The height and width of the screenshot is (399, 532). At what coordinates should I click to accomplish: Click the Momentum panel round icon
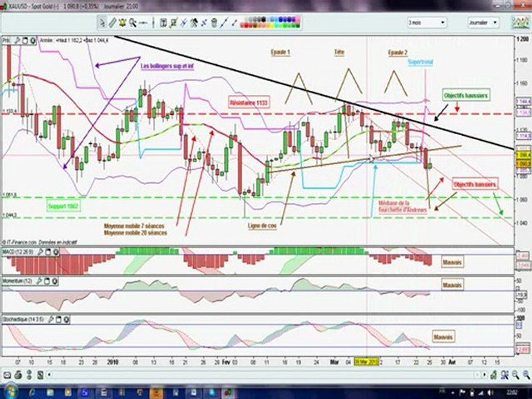[55, 281]
